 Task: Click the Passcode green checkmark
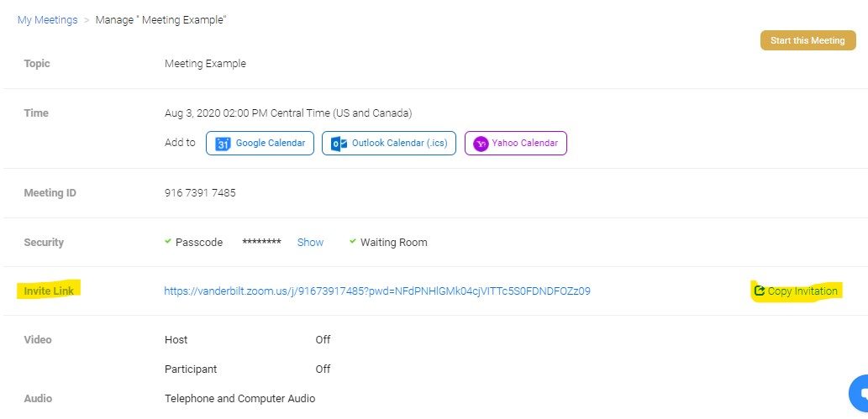coord(168,242)
